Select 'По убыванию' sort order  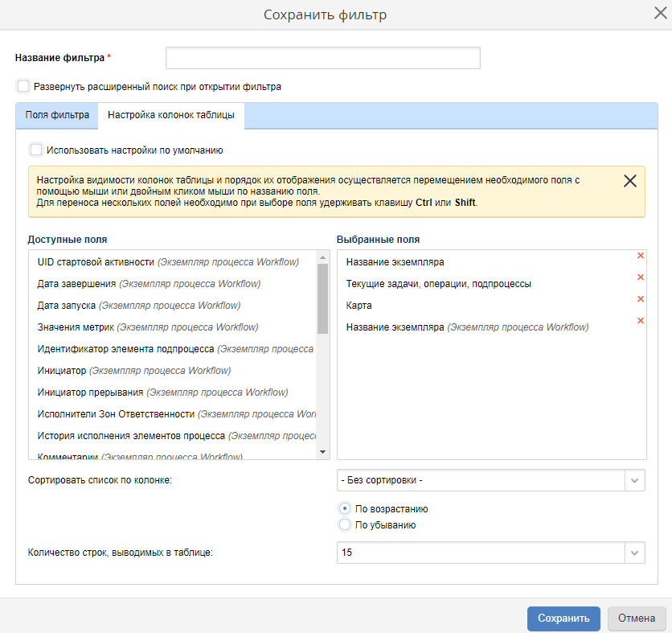345,525
